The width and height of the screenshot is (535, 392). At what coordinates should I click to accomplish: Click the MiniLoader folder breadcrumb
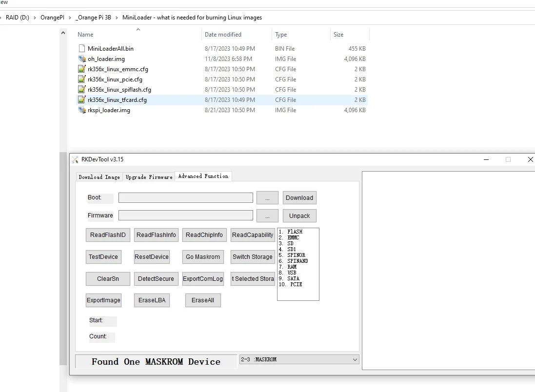[x=192, y=18]
